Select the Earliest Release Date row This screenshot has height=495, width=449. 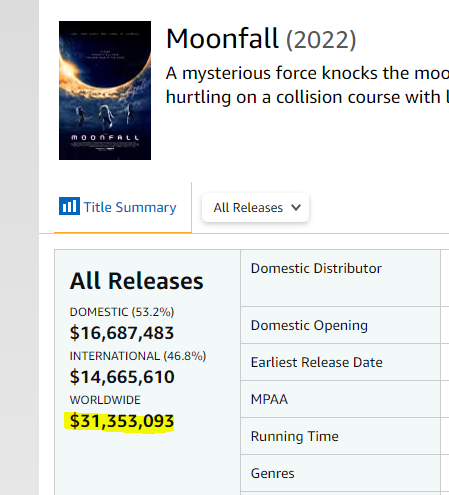pos(340,362)
